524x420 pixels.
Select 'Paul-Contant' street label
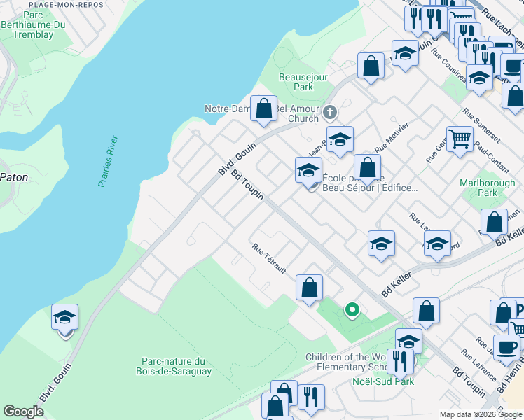492,157
